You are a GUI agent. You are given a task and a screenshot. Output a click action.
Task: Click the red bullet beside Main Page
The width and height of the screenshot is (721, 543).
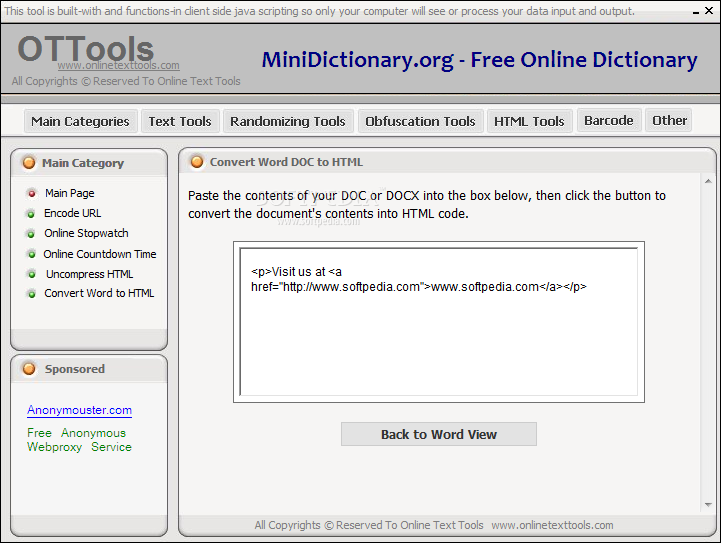tap(32, 194)
